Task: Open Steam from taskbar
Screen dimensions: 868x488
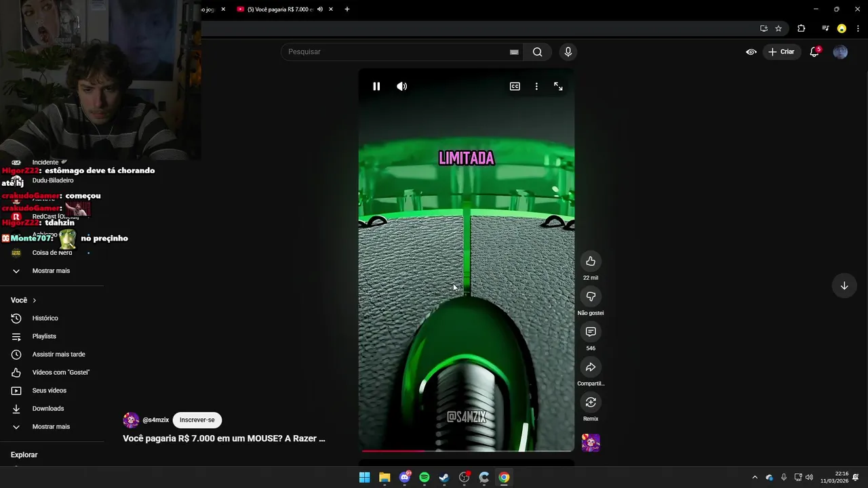Action: coord(444,477)
